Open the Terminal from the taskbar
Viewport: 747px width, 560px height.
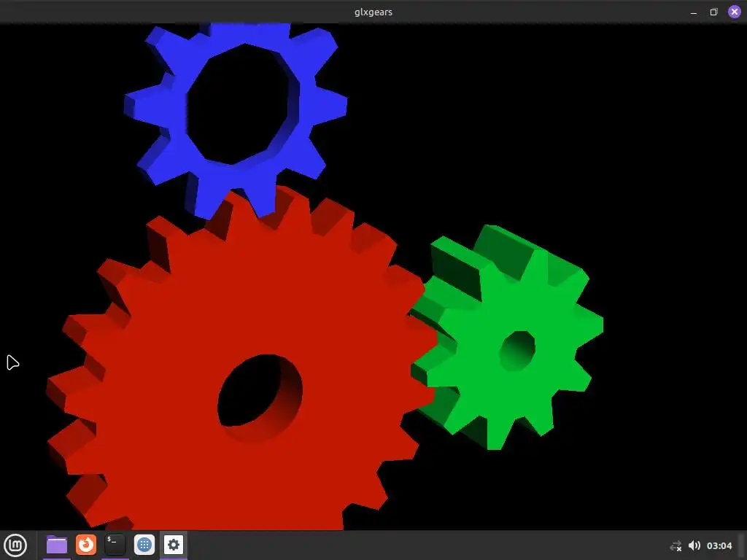[115, 545]
